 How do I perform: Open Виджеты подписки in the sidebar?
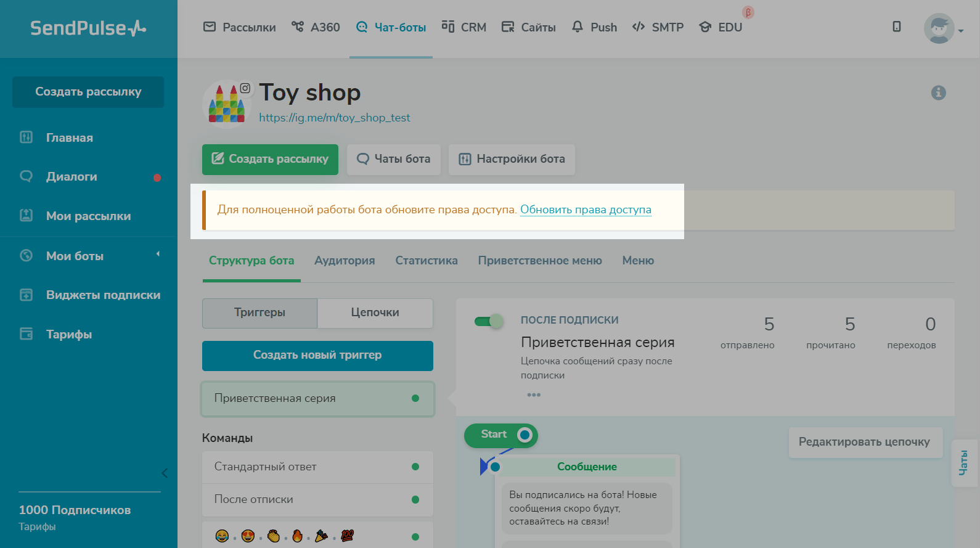104,295
